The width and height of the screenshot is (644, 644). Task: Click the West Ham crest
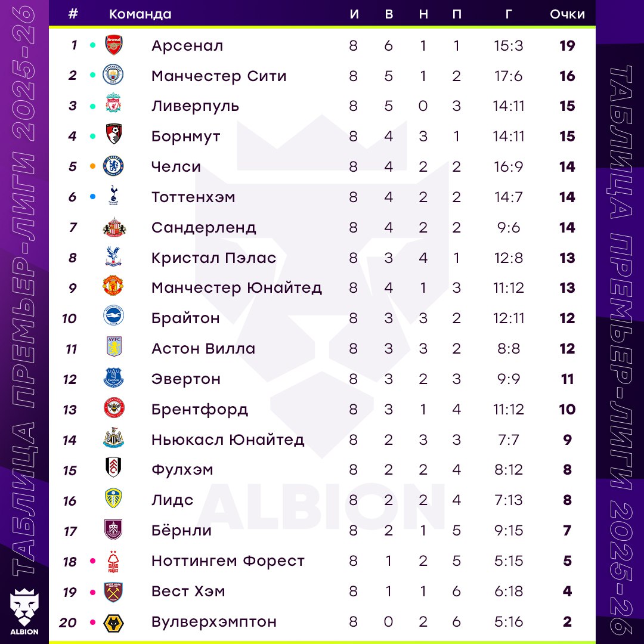click(113, 592)
